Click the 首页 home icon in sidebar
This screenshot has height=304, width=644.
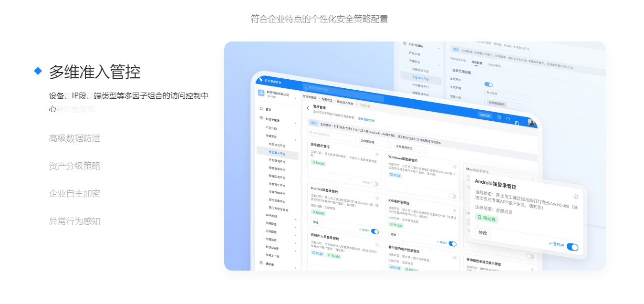pyautogui.click(x=261, y=109)
